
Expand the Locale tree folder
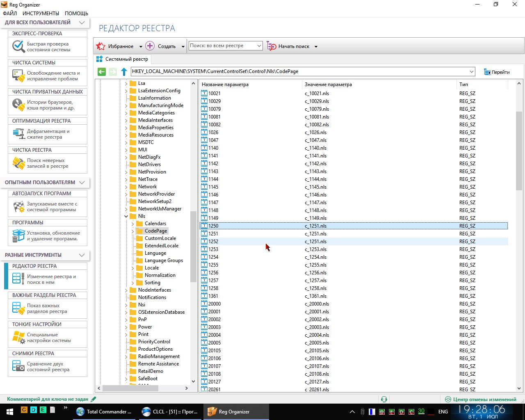pyautogui.click(x=133, y=268)
